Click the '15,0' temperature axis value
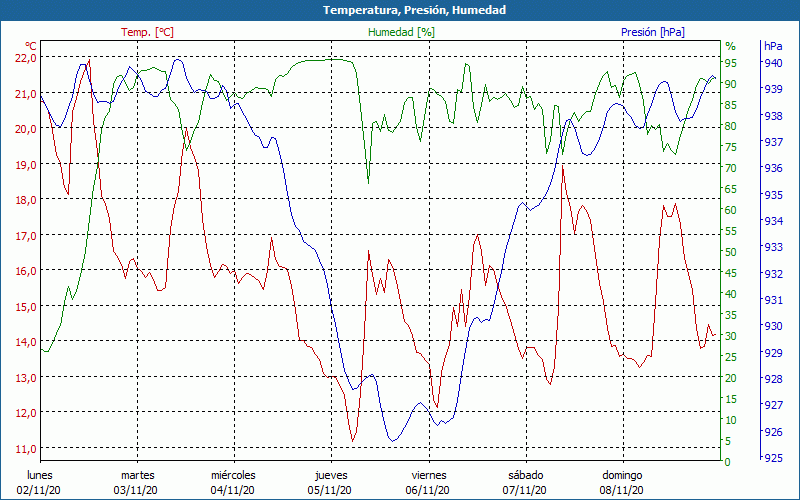 pos(26,307)
